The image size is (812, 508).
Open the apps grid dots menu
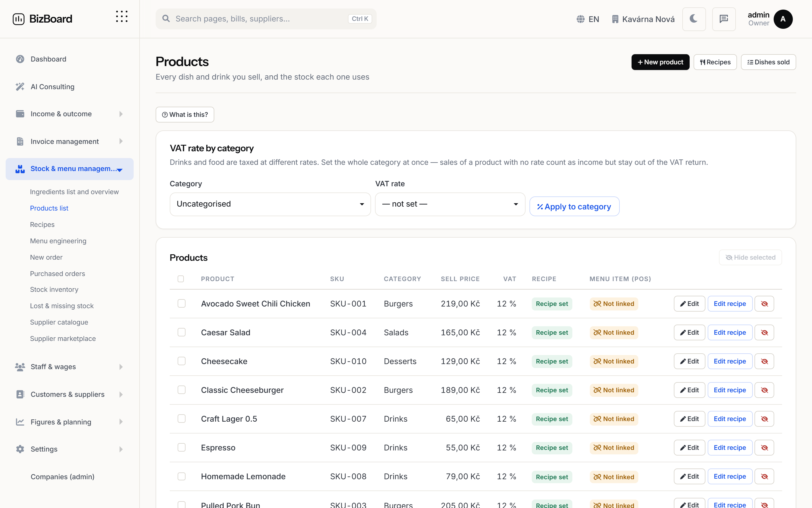(x=122, y=16)
